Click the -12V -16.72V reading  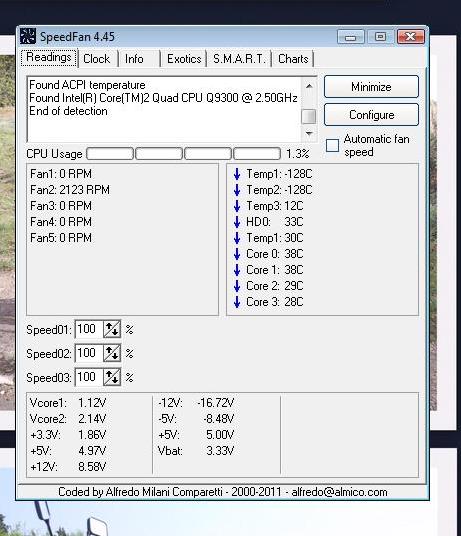[196, 403]
